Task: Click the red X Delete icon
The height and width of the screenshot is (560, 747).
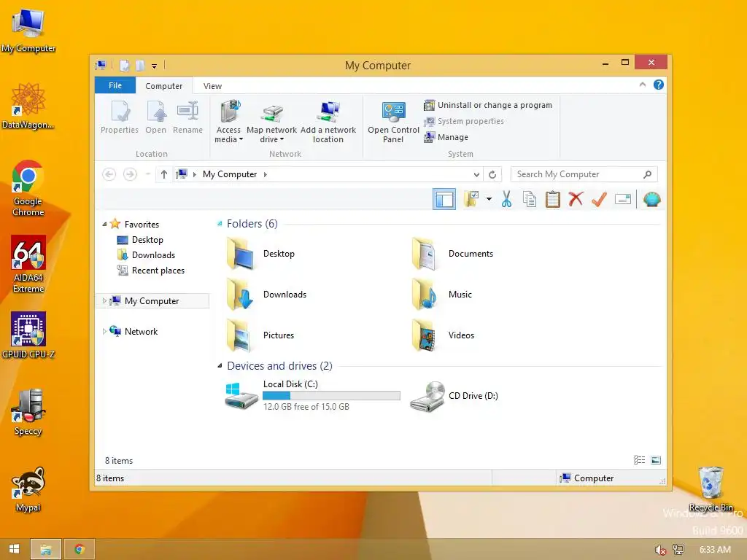Action: click(576, 199)
